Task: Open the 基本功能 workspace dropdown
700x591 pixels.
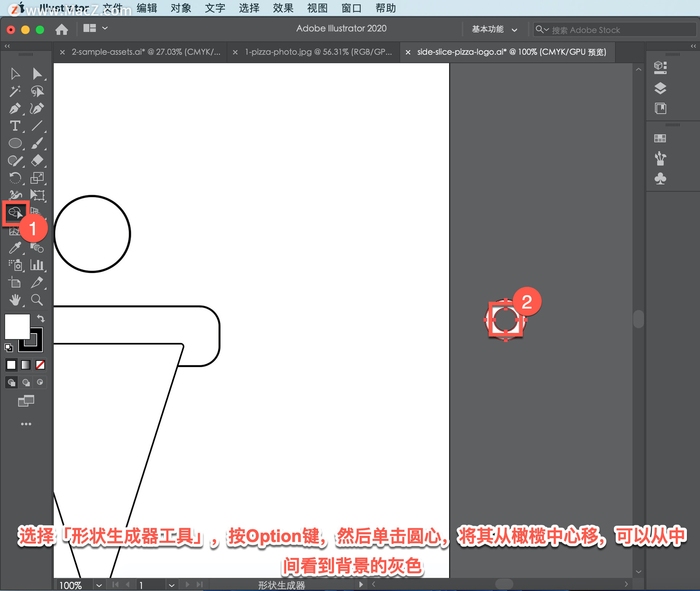Action: tap(494, 30)
